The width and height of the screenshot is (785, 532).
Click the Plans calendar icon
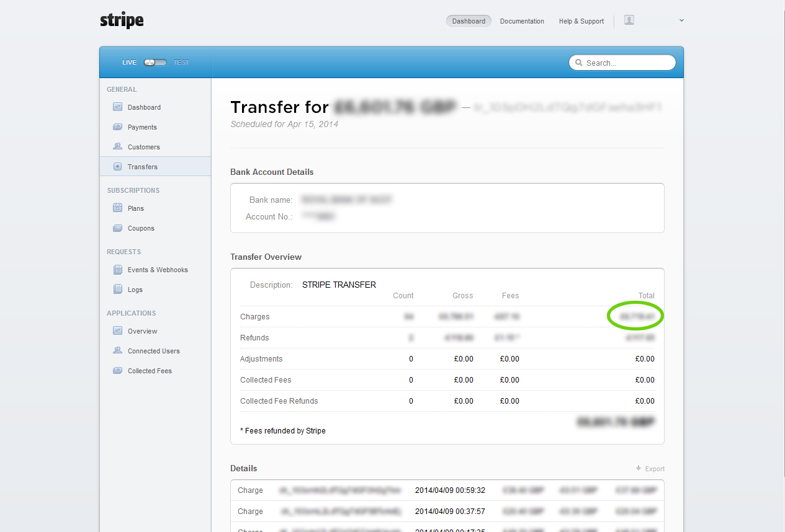[117, 208]
